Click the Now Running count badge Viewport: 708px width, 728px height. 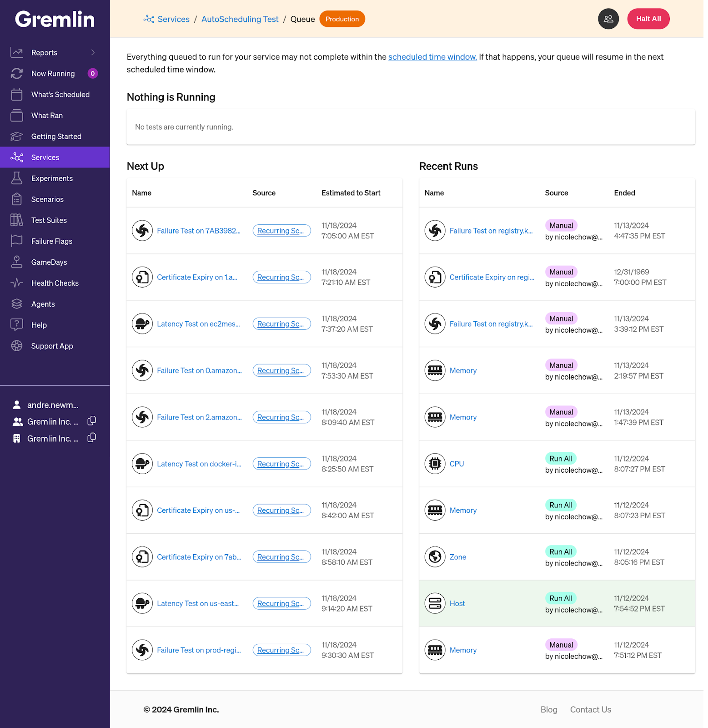pyautogui.click(x=93, y=74)
